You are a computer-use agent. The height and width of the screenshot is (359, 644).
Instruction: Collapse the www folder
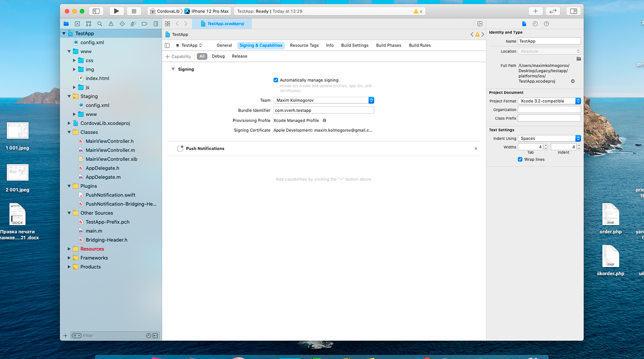[x=69, y=51]
